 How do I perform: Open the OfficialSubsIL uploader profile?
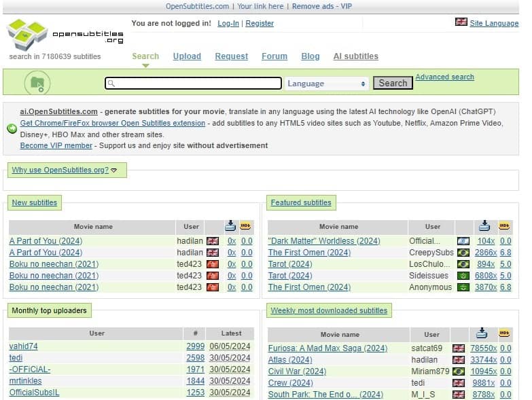pos(34,393)
